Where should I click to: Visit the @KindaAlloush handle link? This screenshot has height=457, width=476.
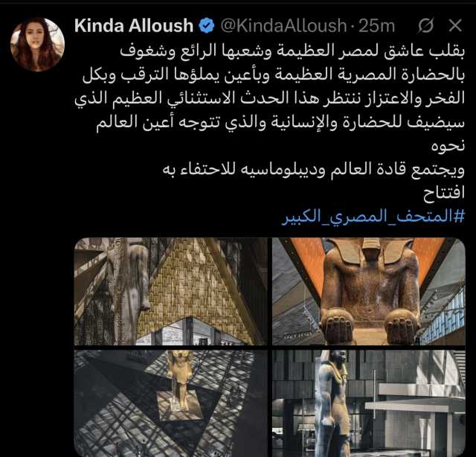(283, 25)
